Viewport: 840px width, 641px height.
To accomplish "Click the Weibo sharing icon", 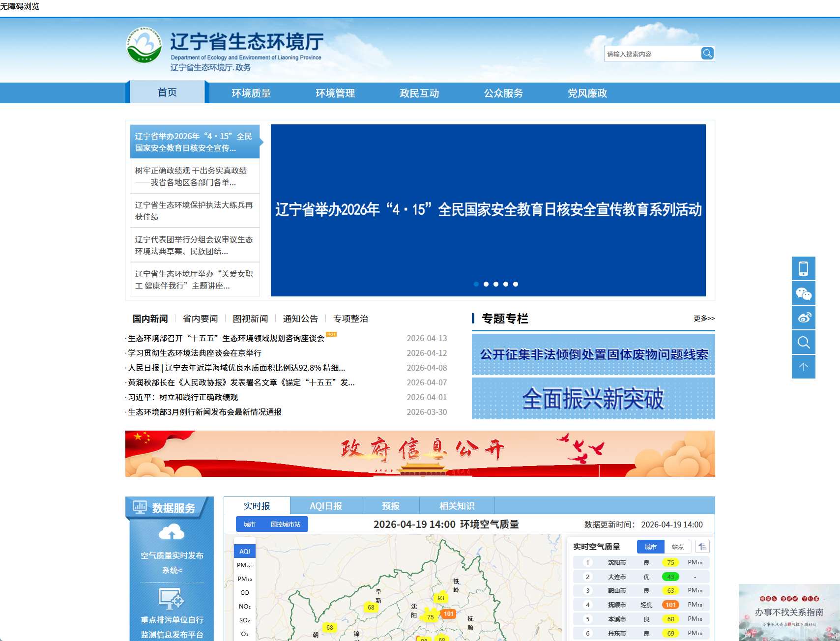I will point(803,318).
